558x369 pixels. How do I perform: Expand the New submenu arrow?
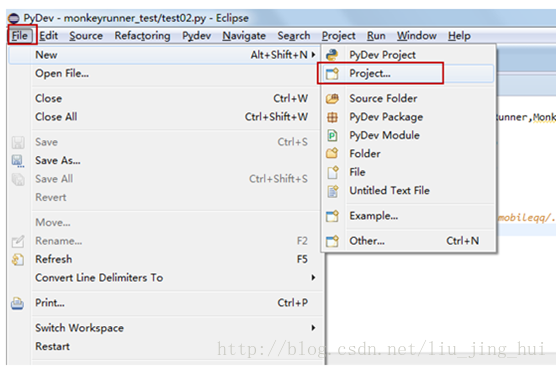pyautogui.click(x=314, y=55)
